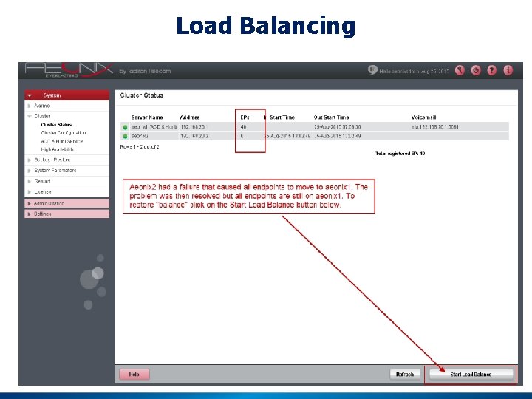The height and width of the screenshot is (399, 532).
Task: Click the In Start Time cell in aeonix2 row
Action: (x=287, y=136)
